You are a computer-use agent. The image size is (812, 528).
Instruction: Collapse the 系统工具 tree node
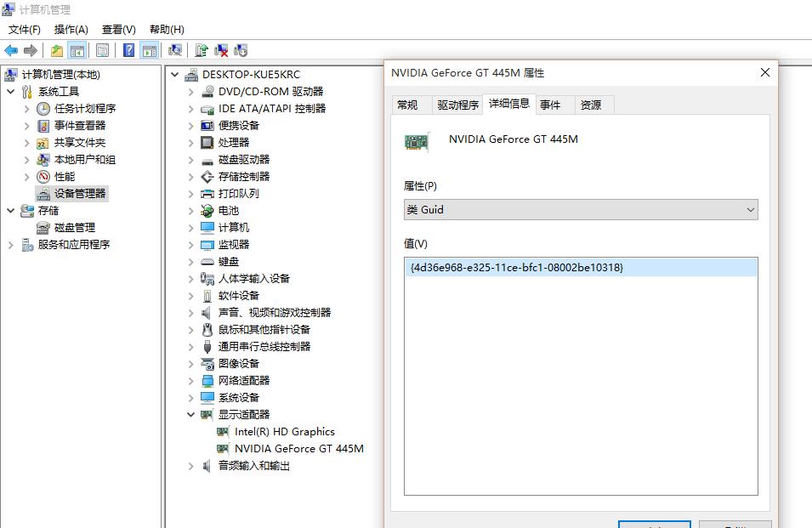point(10,92)
